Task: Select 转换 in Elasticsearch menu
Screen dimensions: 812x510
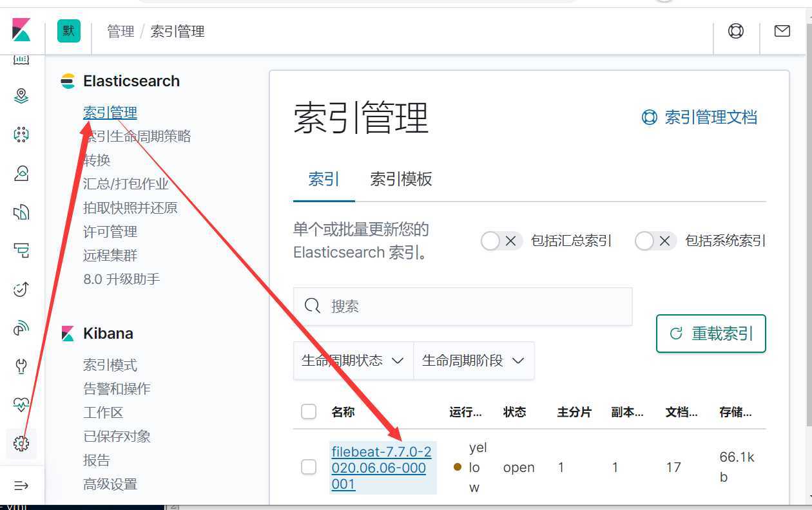Action: 97,160
